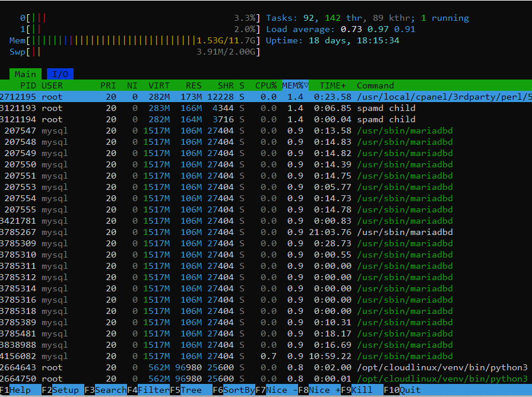Screen dimensions: 532x397
Task: Click the Tasks summary line
Action: pyautogui.click(x=367, y=18)
